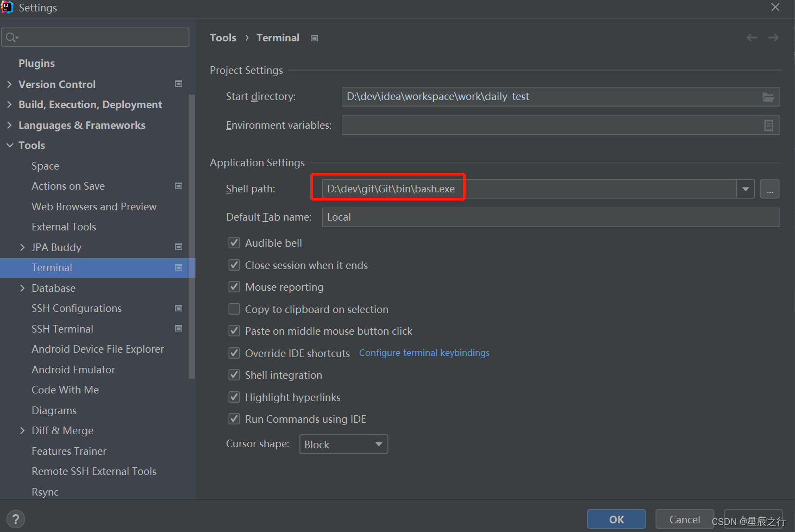Open Configure terminal keybindings link

[424, 353]
